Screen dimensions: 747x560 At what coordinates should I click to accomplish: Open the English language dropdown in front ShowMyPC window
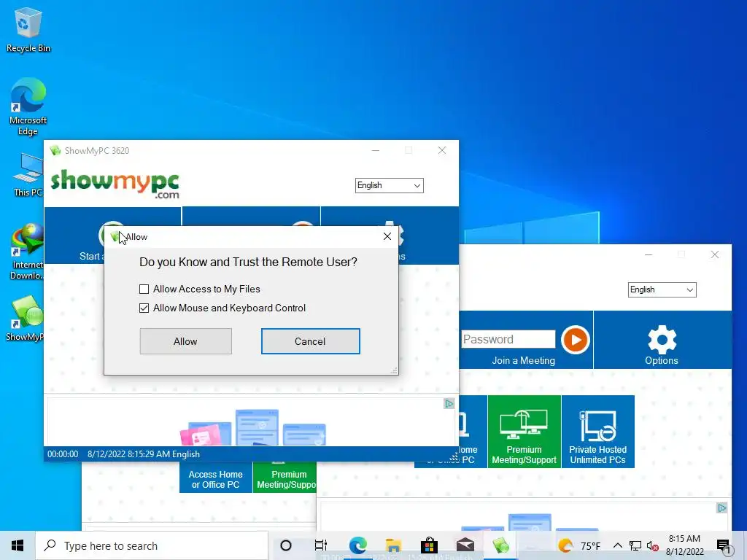(390, 186)
